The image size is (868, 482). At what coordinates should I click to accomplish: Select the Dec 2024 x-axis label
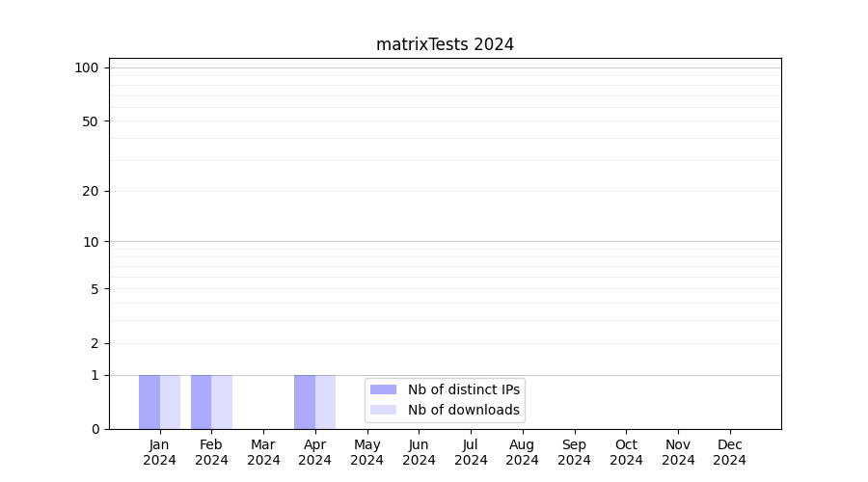tap(729, 452)
